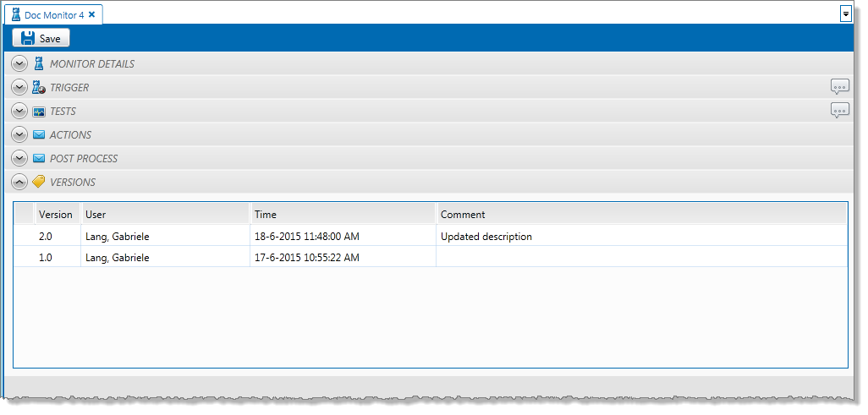
Task: Expand the Tests section
Action: point(19,112)
